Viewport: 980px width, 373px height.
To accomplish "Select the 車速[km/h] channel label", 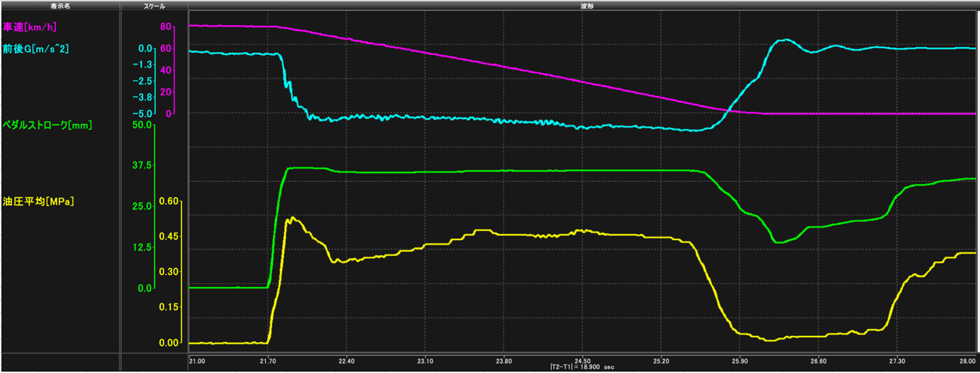I will coord(29,27).
